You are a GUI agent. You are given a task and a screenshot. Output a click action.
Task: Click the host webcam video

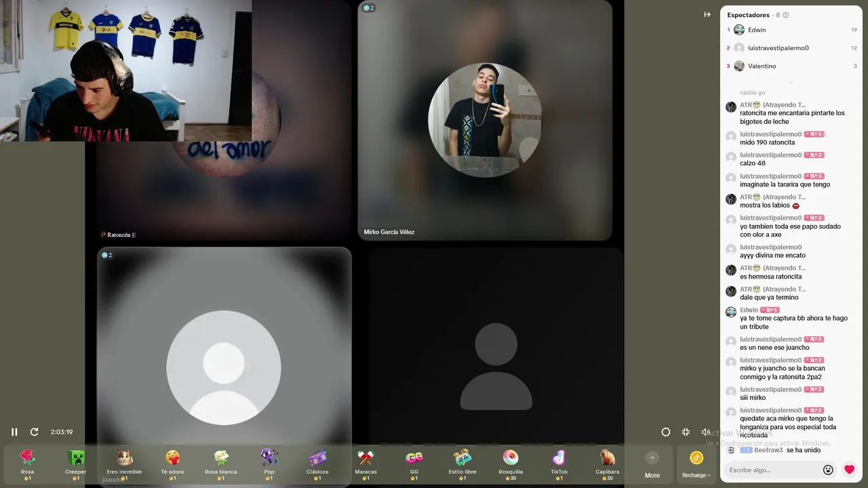[x=125, y=70]
